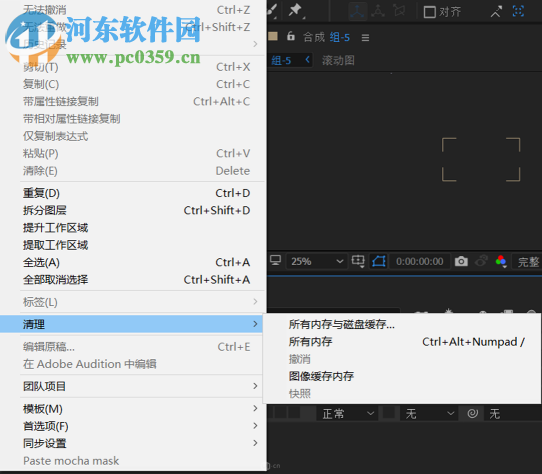Click the 标签(L) menu entry
This screenshot has width=542, height=474.
pyautogui.click(x=133, y=302)
